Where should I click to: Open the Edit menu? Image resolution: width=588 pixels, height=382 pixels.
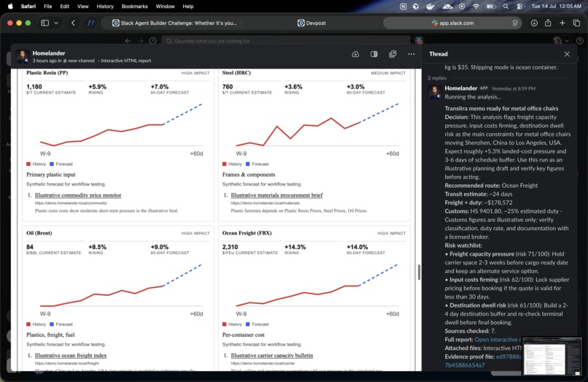point(64,7)
